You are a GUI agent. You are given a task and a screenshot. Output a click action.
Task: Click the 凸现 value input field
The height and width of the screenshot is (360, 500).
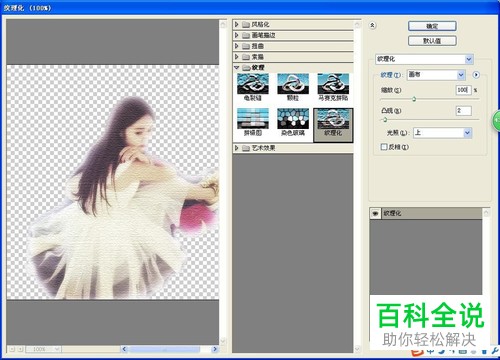click(463, 111)
